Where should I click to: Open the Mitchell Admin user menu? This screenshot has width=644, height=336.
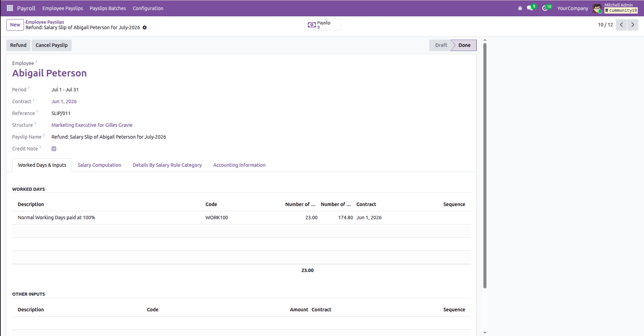(615, 8)
